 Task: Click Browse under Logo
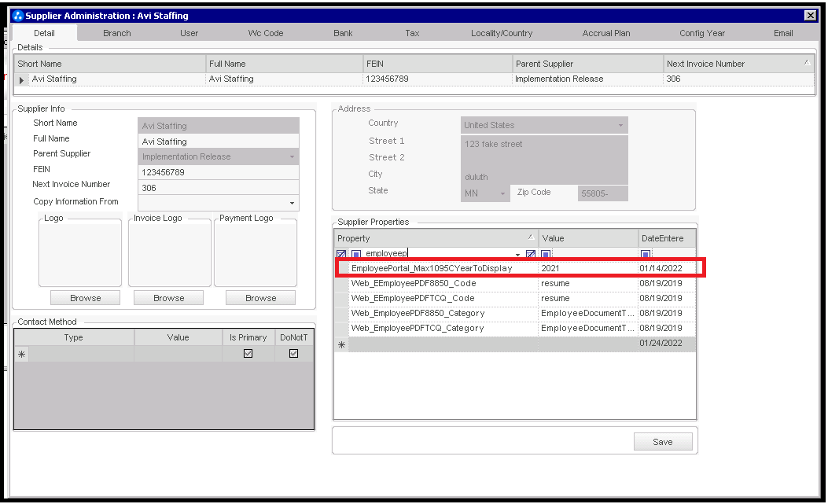pos(86,298)
